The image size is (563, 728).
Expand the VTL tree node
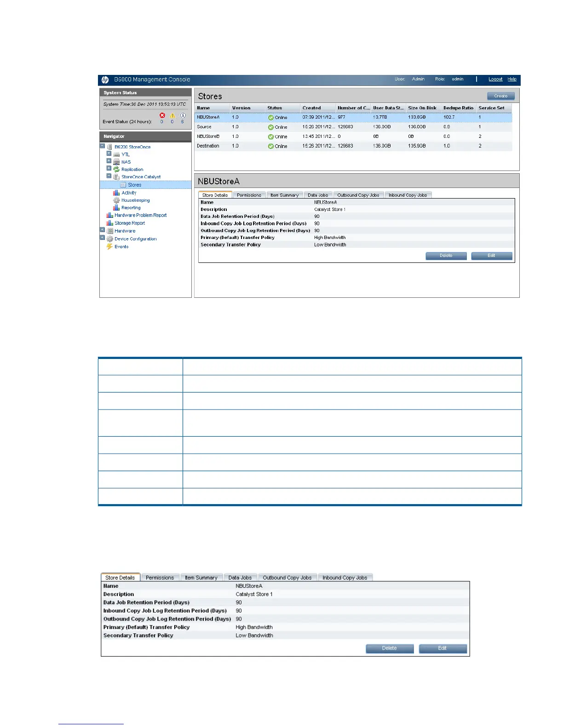click(x=109, y=154)
